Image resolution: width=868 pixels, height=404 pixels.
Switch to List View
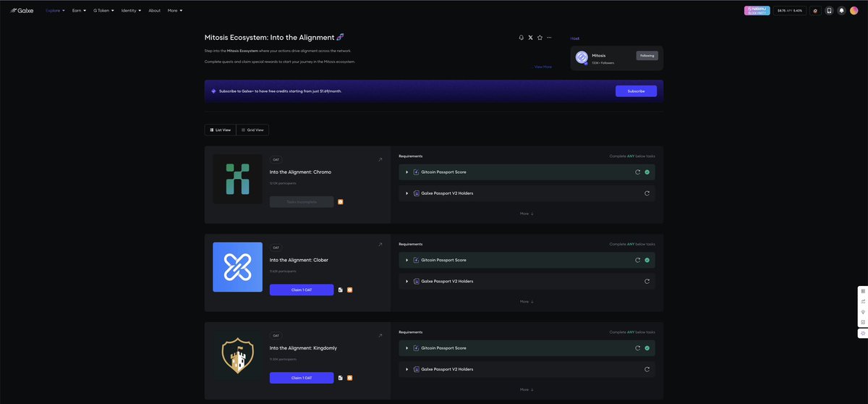click(220, 130)
